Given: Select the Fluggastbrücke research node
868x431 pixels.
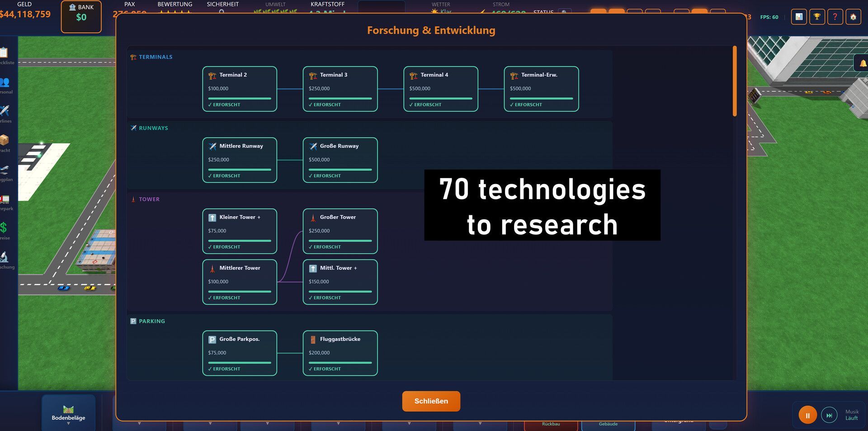Looking at the screenshot, I should [340, 353].
